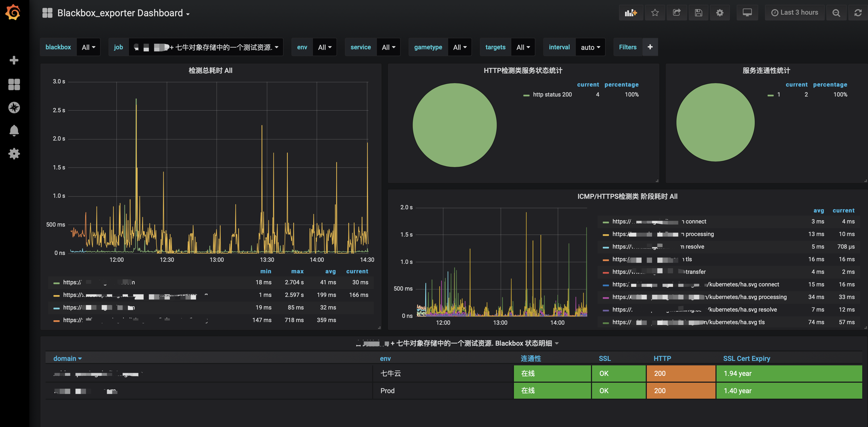The image size is (868, 427).
Task: Open the Blackbox_exporter Dashboard title dropdown
Action: (123, 13)
